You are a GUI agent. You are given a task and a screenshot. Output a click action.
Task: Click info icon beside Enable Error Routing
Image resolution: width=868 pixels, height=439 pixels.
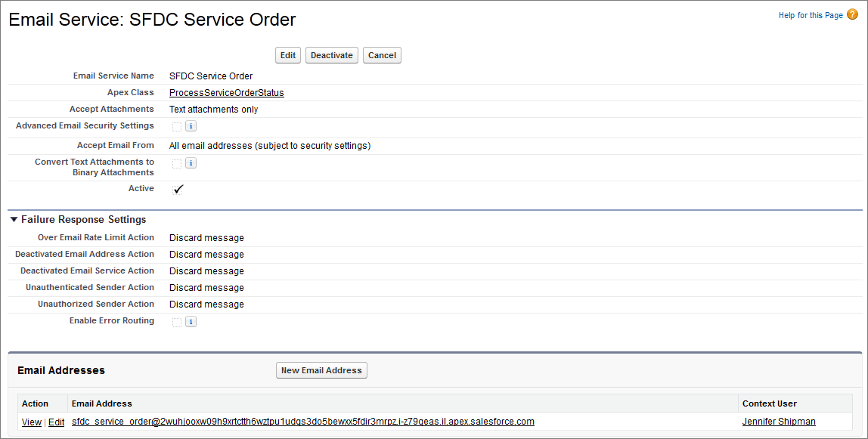point(191,322)
